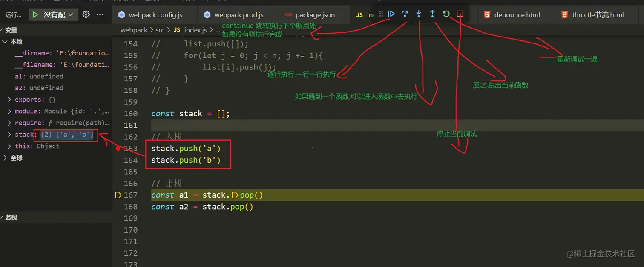Collapse the 变量 section header

[11, 30]
